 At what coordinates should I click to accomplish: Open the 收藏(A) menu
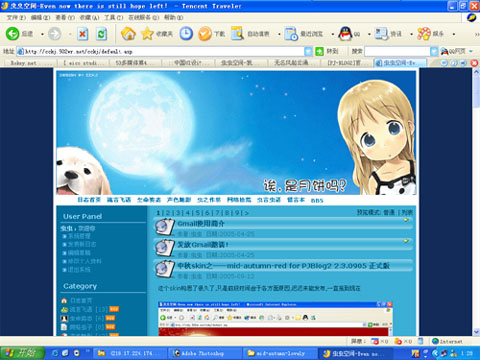coord(89,17)
